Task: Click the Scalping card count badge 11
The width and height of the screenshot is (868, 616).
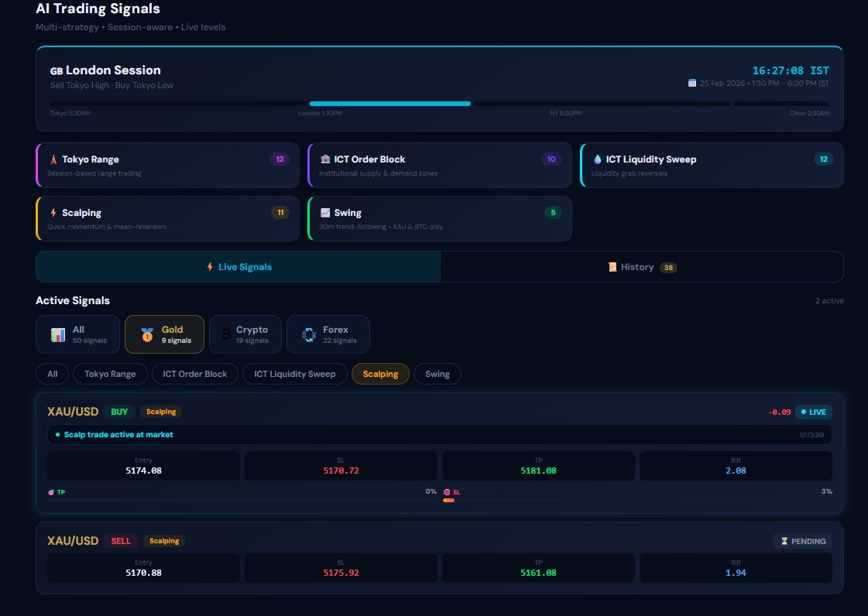Action: coord(280,213)
